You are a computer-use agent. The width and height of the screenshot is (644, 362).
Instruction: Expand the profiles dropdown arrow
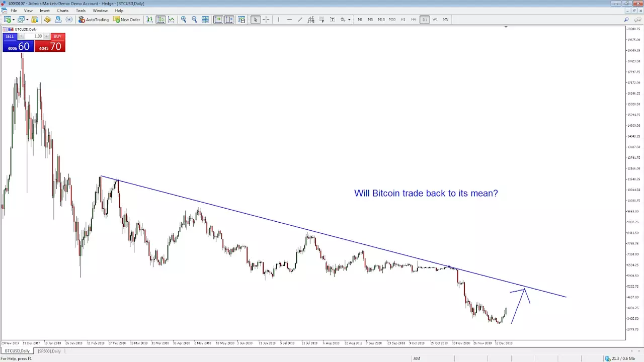27,20
